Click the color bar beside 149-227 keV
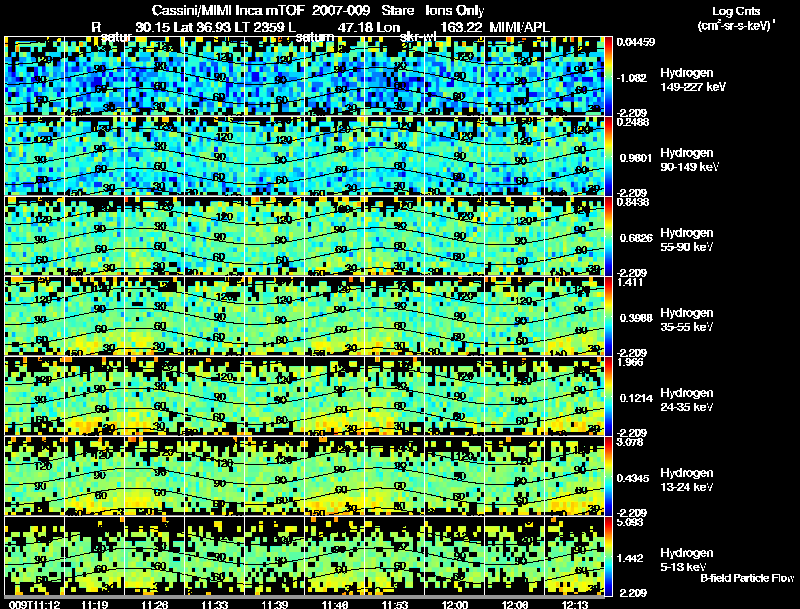This screenshot has width=800, height=609. pos(608,76)
